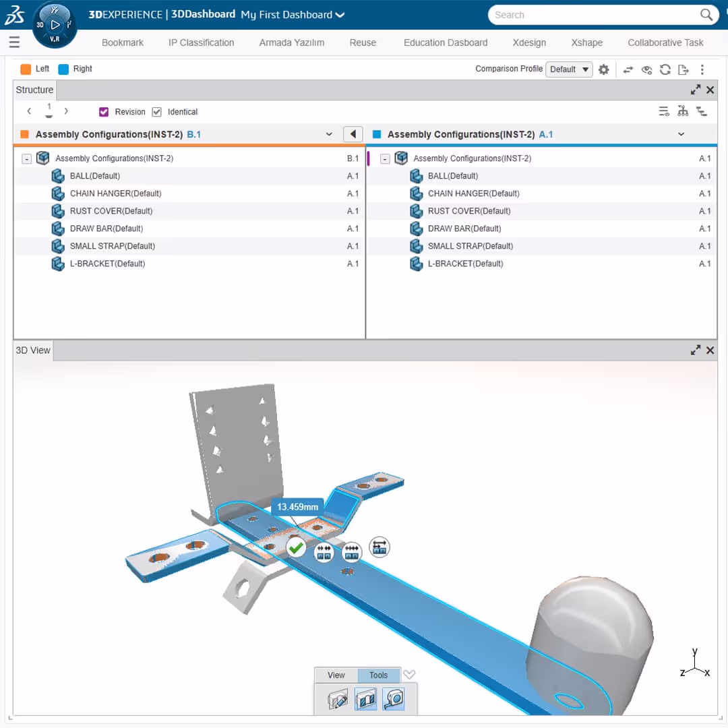Switch to the Tools toolbar tab
Viewport: 728px width, 728px height.
click(378, 675)
